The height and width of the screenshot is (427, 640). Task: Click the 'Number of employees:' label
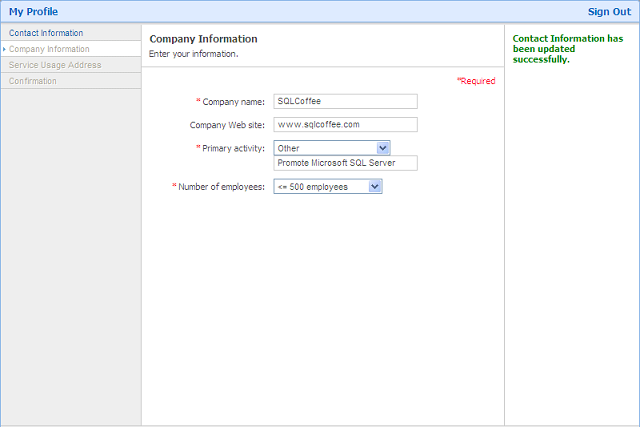pyautogui.click(x=221, y=186)
